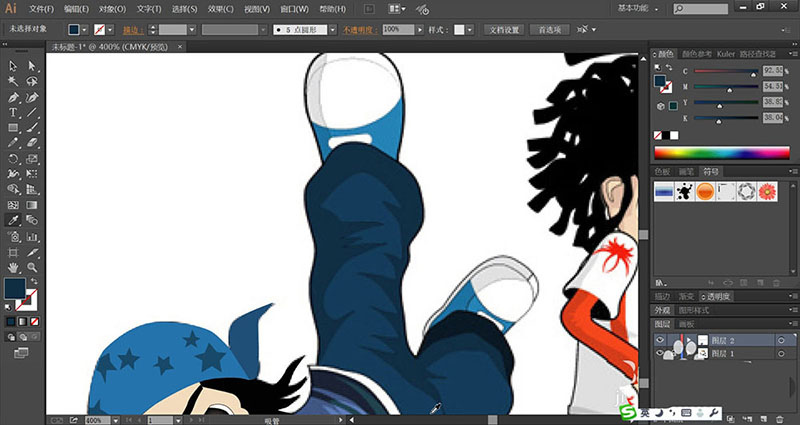Select the Artboard tool
This screenshot has width=800, height=425.
tap(13, 252)
